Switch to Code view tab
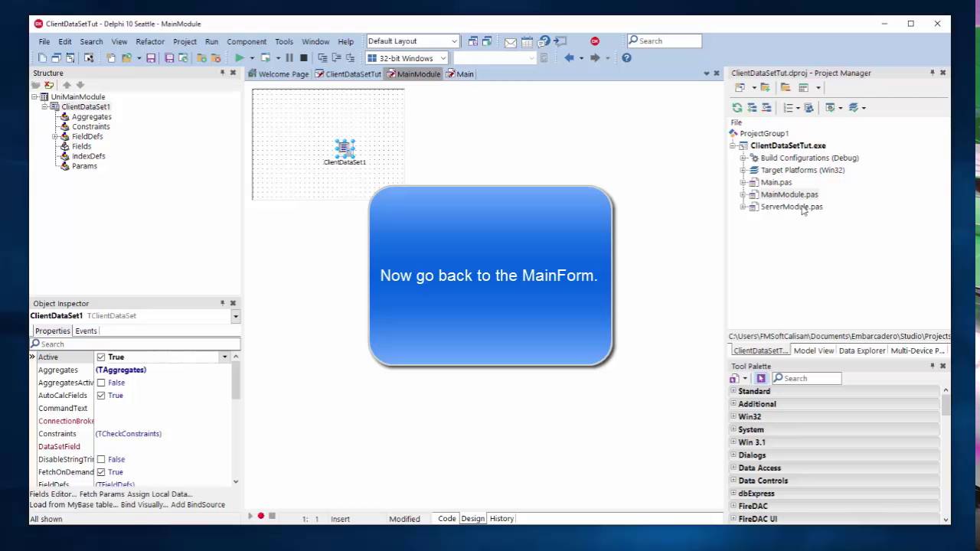980x551 pixels. 446,519
